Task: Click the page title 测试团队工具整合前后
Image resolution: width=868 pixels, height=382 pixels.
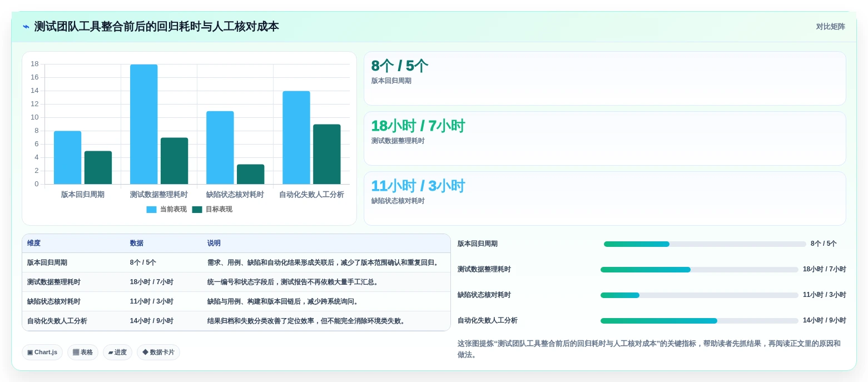Action: [x=157, y=27]
